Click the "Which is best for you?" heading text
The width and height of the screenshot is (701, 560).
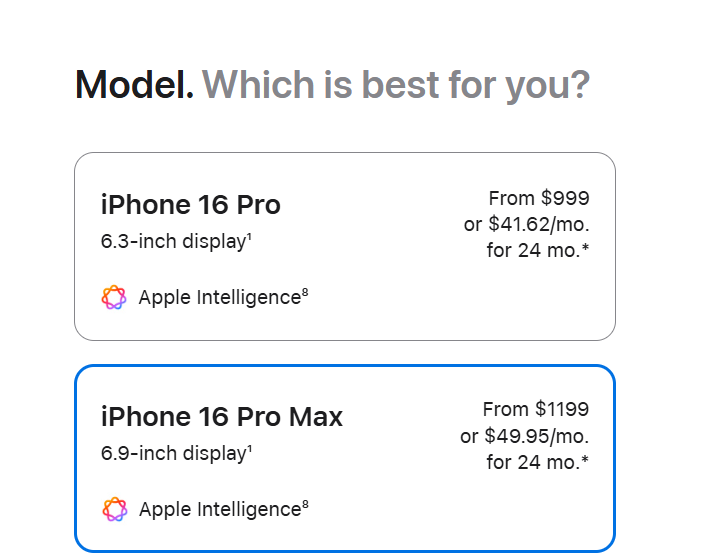click(x=396, y=85)
